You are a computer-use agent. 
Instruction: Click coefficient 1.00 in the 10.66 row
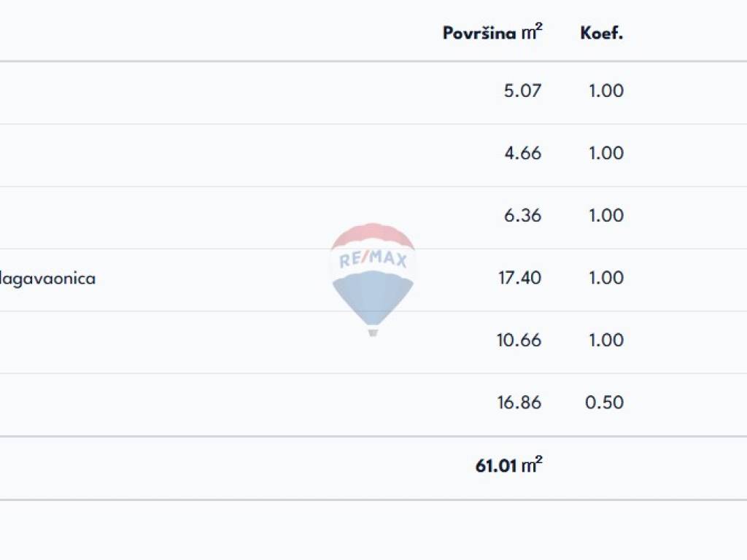coord(606,341)
